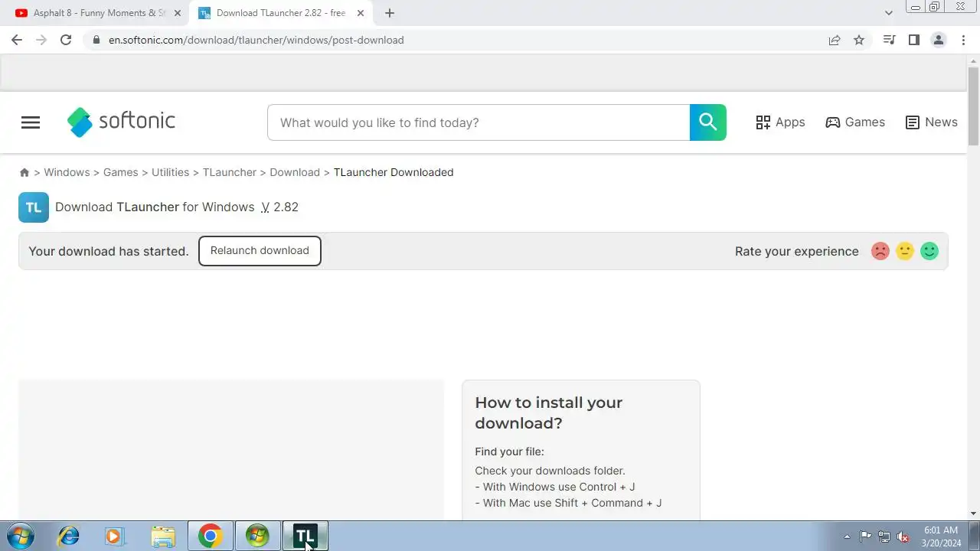This screenshot has width=980, height=551.
Task: Go forward in browser history
Action: [41, 40]
